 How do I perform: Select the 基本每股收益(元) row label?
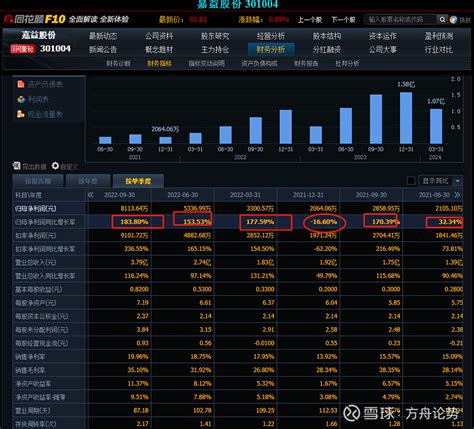tap(38, 289)
